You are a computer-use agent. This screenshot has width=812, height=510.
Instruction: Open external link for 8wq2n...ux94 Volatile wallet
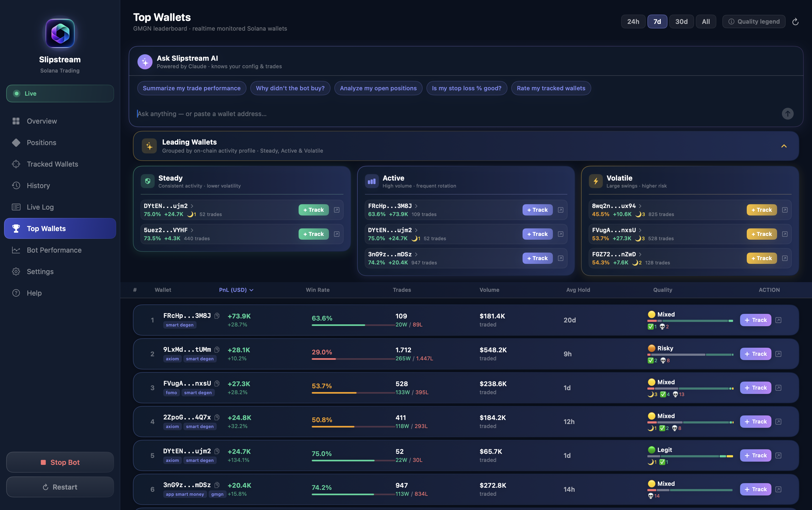[x=785, y=210]
